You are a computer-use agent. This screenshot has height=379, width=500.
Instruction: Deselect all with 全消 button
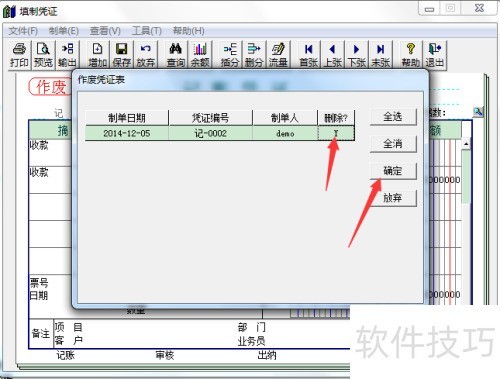click(x=393, y=144)
